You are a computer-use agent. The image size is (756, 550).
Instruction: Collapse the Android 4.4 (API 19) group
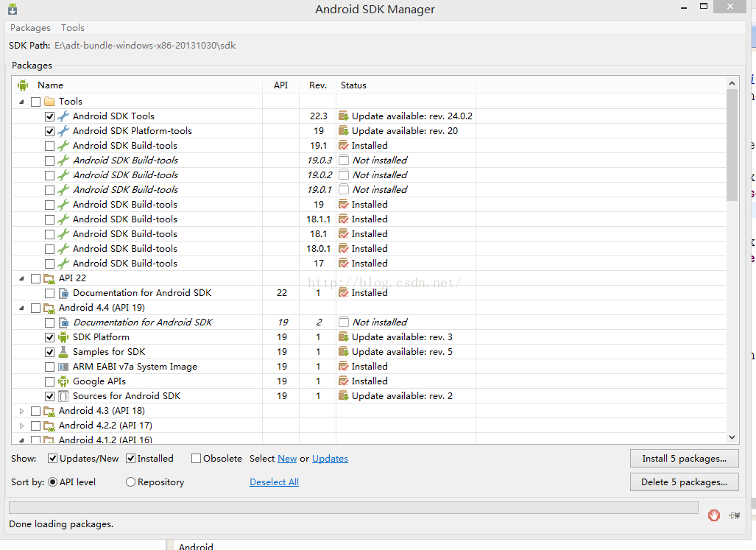(x=21, y=308)
